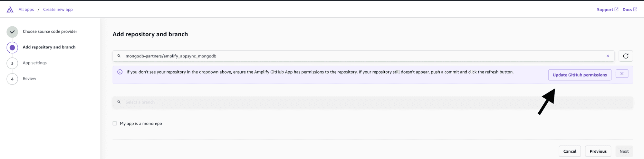Image resolution: width=644 pixels, height=159 pixels.
Task: Open the repository selection dropdown
Action: [x=361, y=56]
